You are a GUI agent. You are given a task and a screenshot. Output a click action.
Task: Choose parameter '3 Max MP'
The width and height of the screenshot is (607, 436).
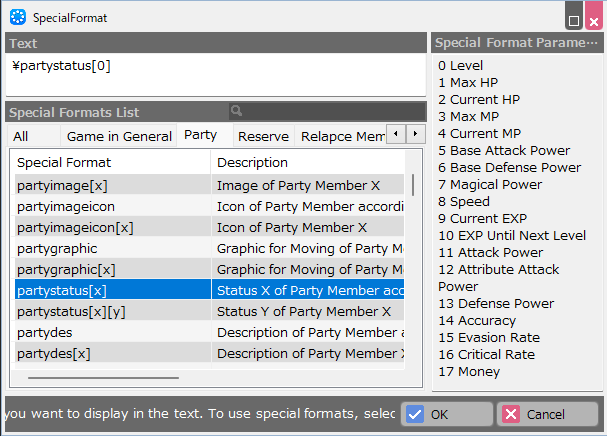coord(468,117)
